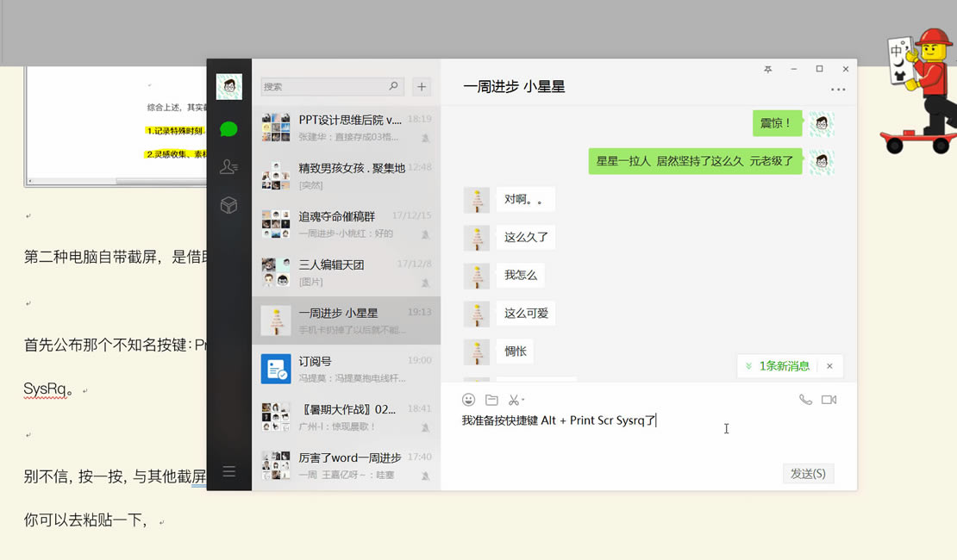Click sender avatar beside 震惊！ message

tap(823, 124)
